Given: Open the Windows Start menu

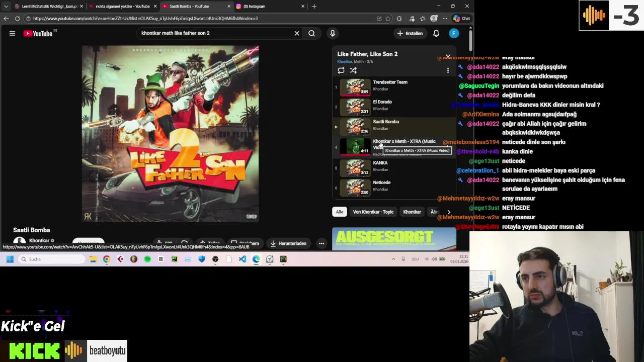Looking at the screenshot, I should (10, 259).
